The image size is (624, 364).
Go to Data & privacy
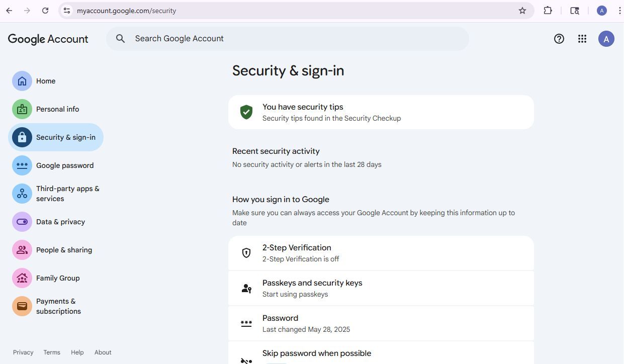point(56,222)
